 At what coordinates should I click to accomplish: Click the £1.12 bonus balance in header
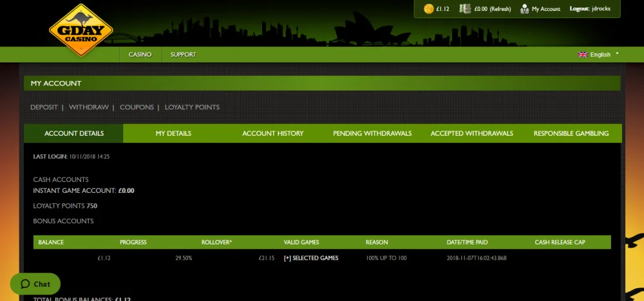(443, 9)
